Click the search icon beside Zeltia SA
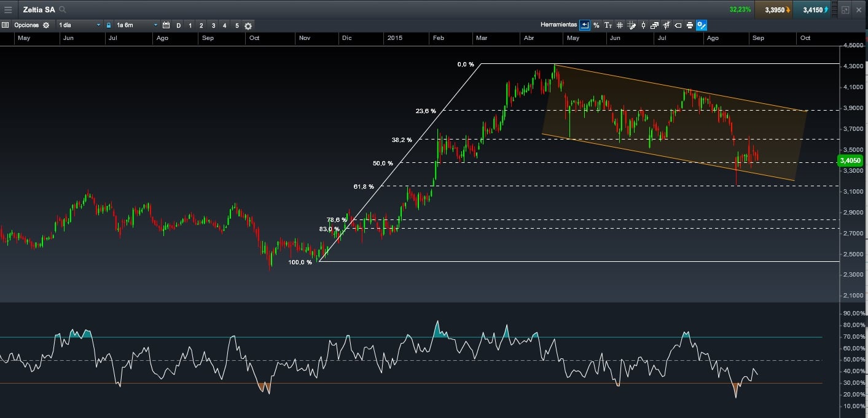 63,10
